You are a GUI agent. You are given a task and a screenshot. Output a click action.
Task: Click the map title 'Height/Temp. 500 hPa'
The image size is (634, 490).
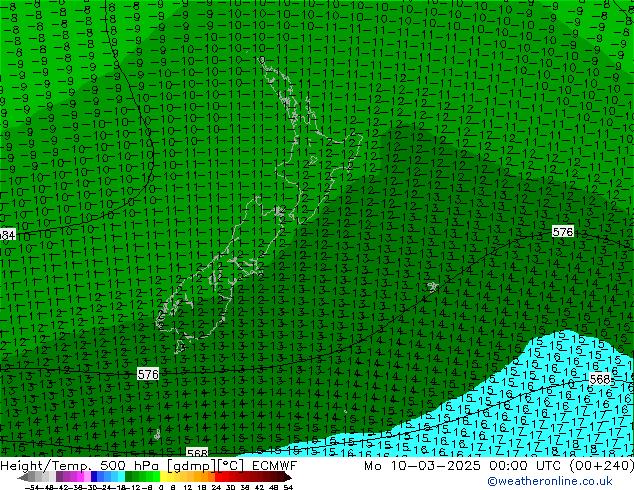pos(80,466)
